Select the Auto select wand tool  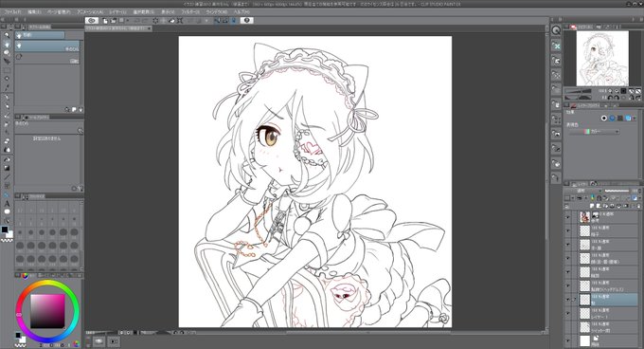pyautogui.click(x=7, y=78)
